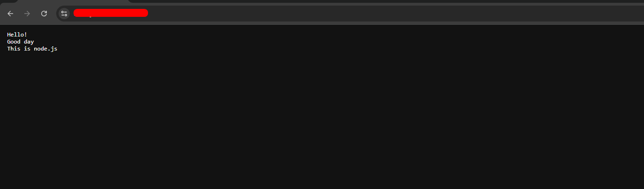The image size is (644, 189).
Task: Click the "node.js" text on the page
Action: [46, 49]
